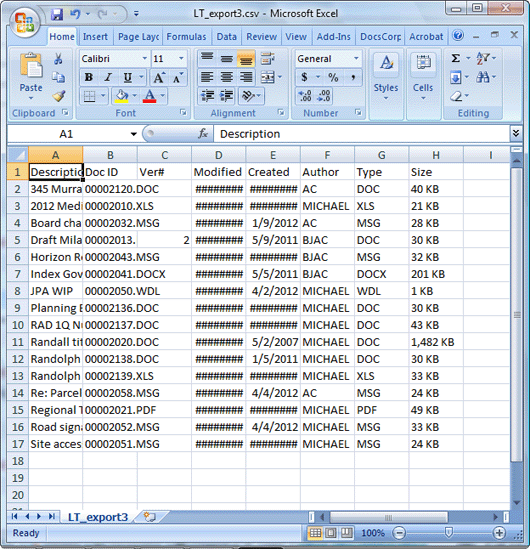Open the Font Color dropdown arrow
Screen dimensions: 530x549
point(162,96)
